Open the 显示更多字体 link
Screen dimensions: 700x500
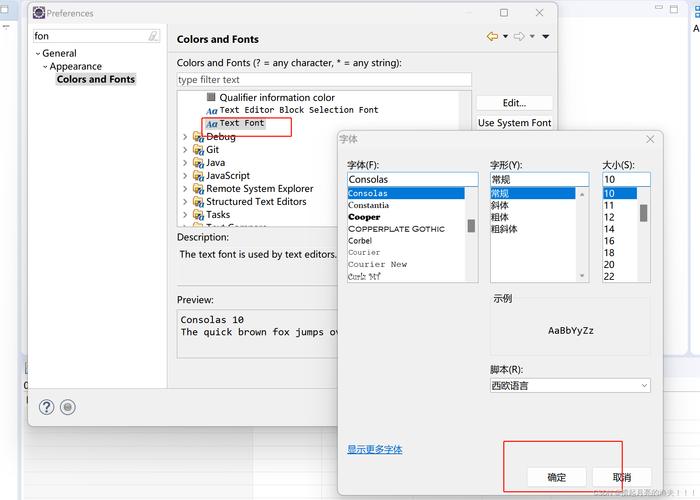(375, 450)
